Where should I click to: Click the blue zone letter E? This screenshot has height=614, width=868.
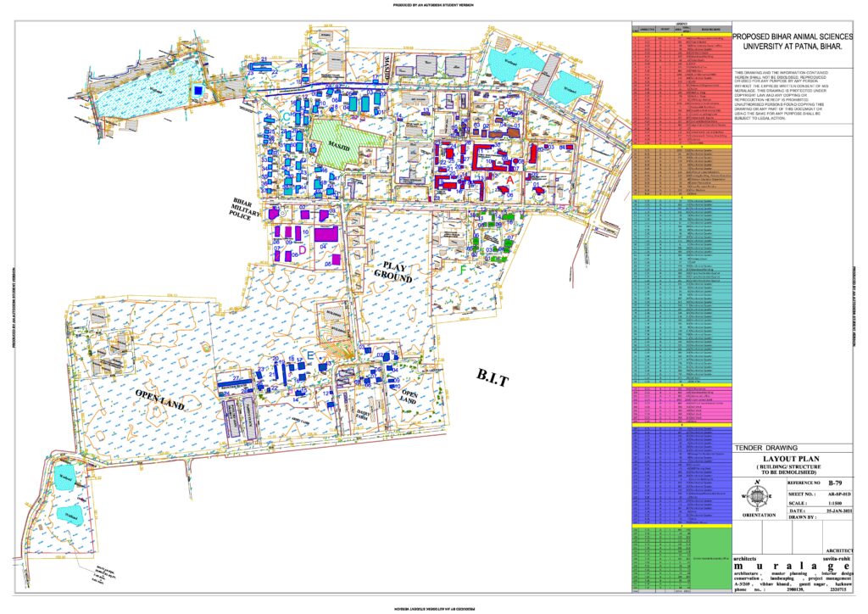point(310,353)
